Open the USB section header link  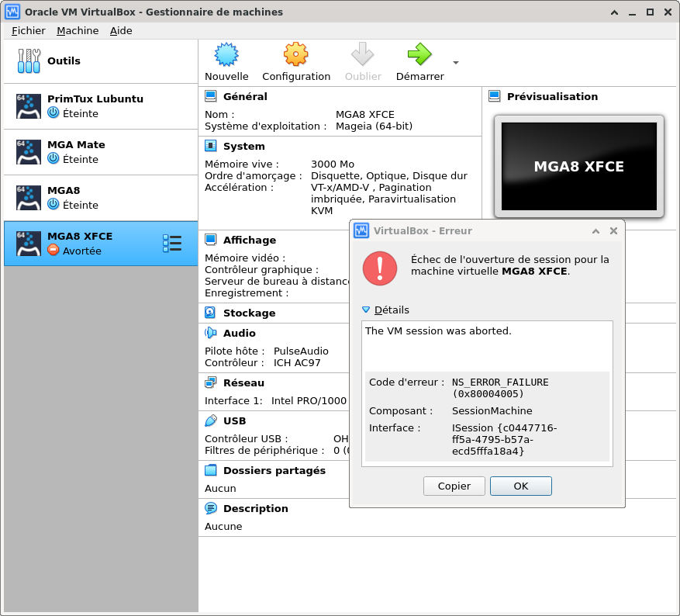tap(234, 420)
